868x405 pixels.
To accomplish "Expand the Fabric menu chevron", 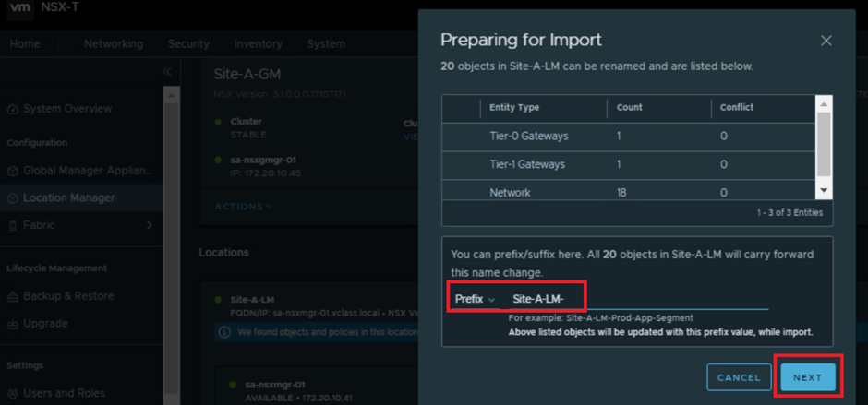I will point(150,225).
